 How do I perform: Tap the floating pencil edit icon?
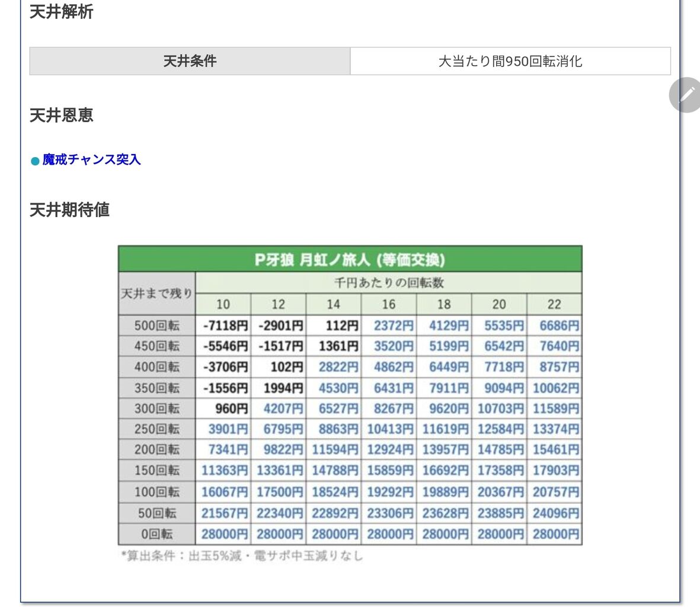coord(685,95)
